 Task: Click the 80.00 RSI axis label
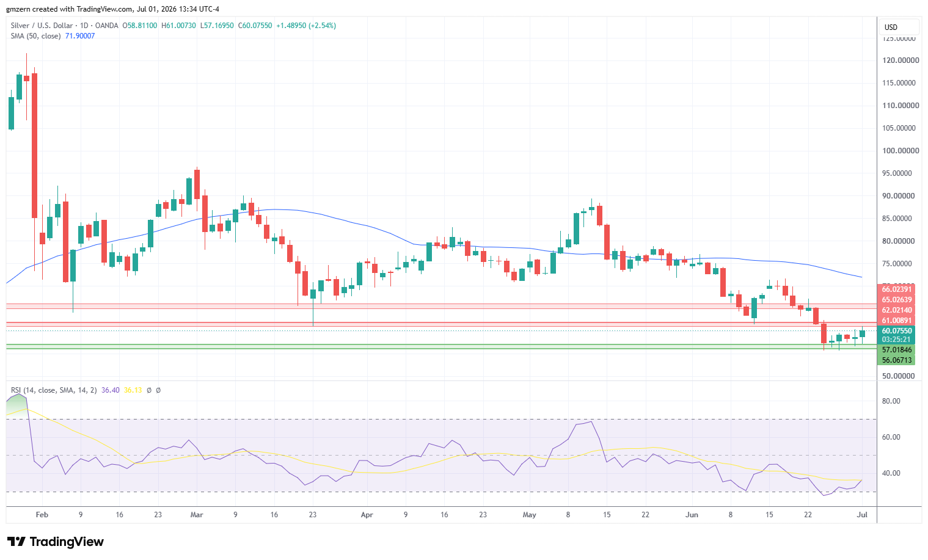pyautogui.click(x=891, y=401)
